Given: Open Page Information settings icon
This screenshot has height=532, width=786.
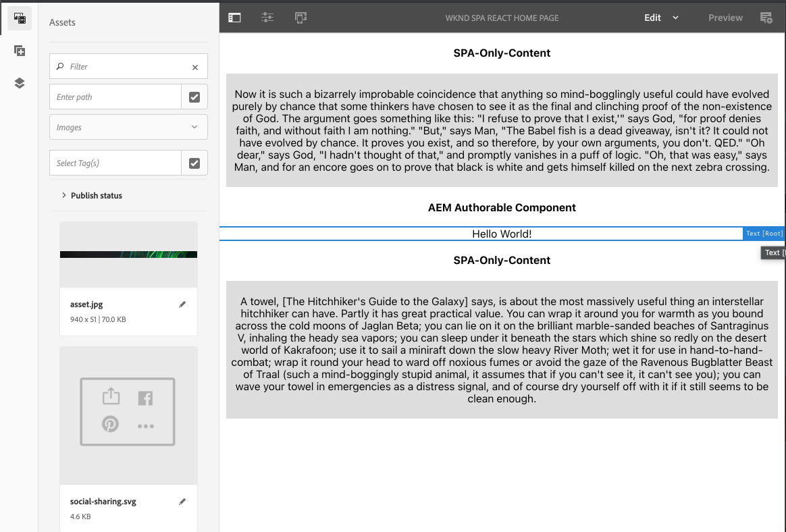Looking at the screenshot, I should [267, 18].
